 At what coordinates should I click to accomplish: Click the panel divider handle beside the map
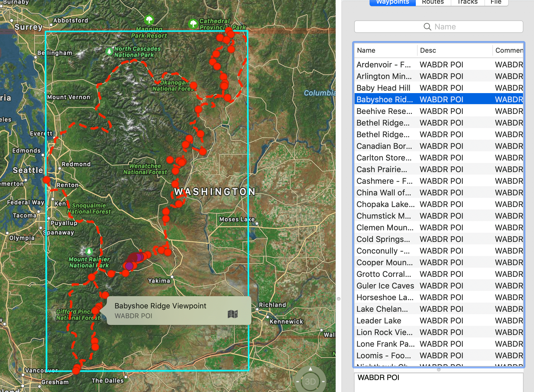(339, 299)
